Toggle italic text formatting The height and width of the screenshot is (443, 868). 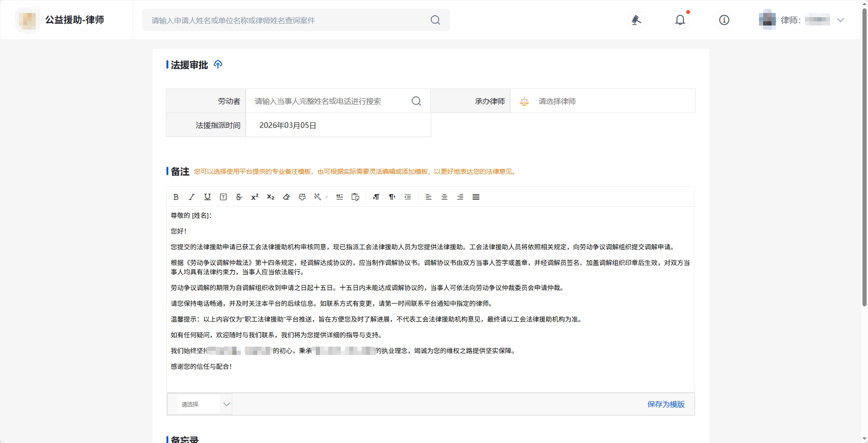tap(191, 197)
